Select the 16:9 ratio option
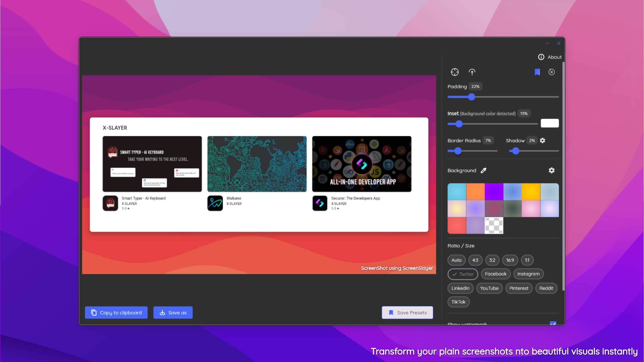 [x=510, y=260]
